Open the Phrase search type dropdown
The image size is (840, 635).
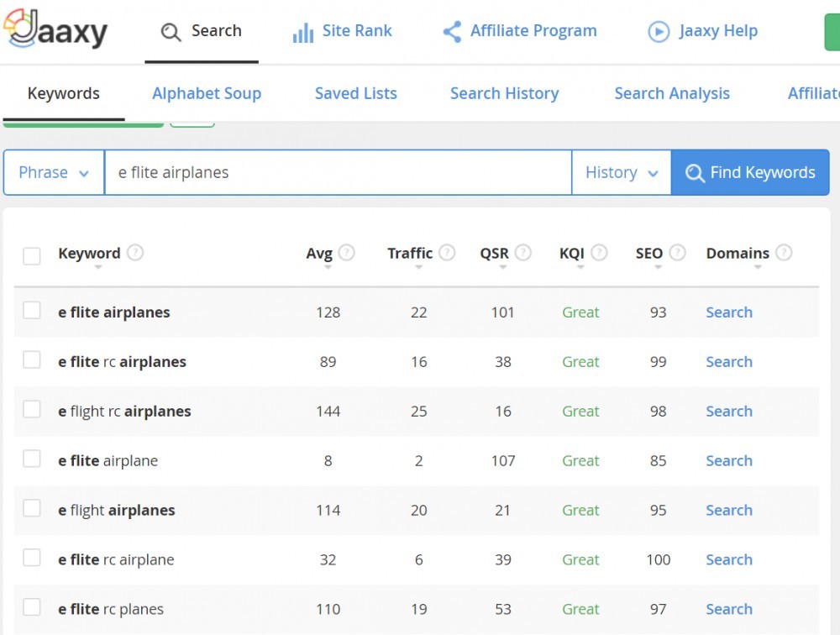coord(54,172)
